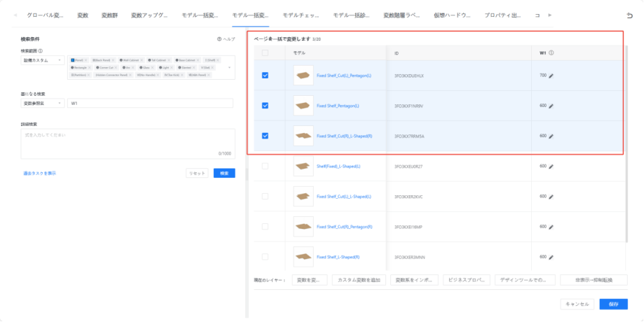Remove the Panel tag from search range
The width and height of the screenshot is (644, 322).
85,60
